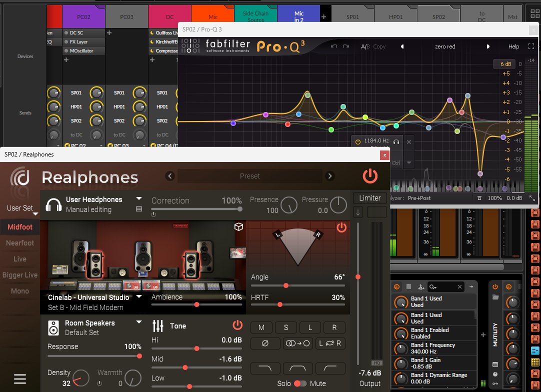Expand the User Set dropdown arrow
The height and width of the screenshot is (392, 541).
(x=35, y=214)
